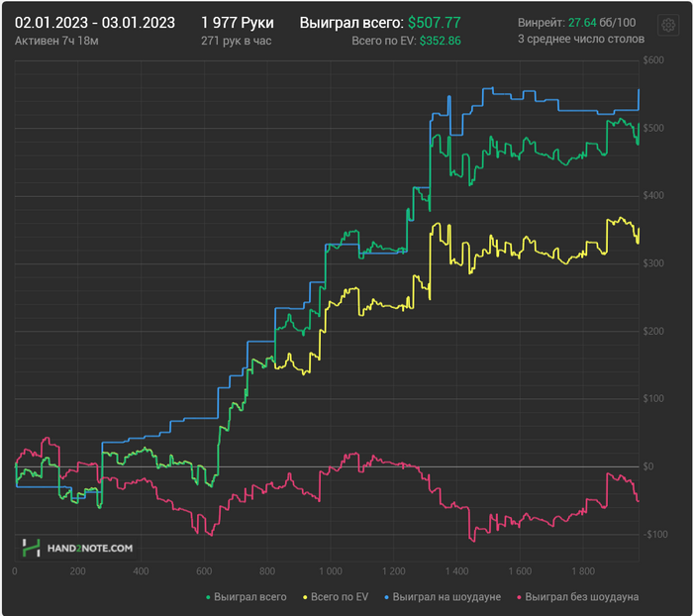Click the $300 y-axis label
The height and width of the screenshot is (616, 693).
(x=653, y=263)
